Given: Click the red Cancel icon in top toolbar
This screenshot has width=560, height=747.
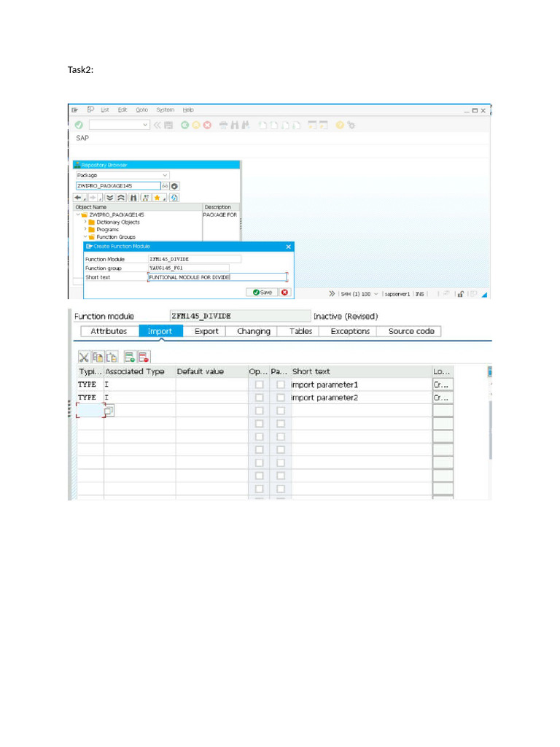Looking at the screenshot, I should tap(207, 125).
